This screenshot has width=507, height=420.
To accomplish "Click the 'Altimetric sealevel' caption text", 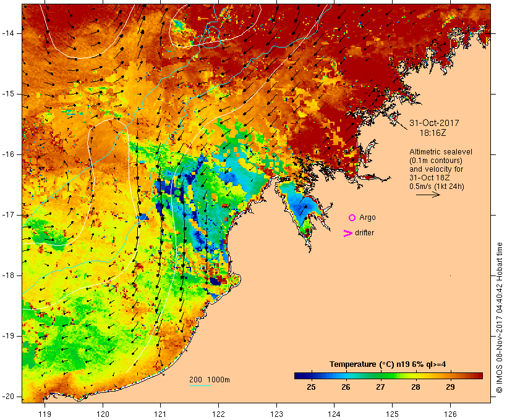I will [x=441, y=152].
